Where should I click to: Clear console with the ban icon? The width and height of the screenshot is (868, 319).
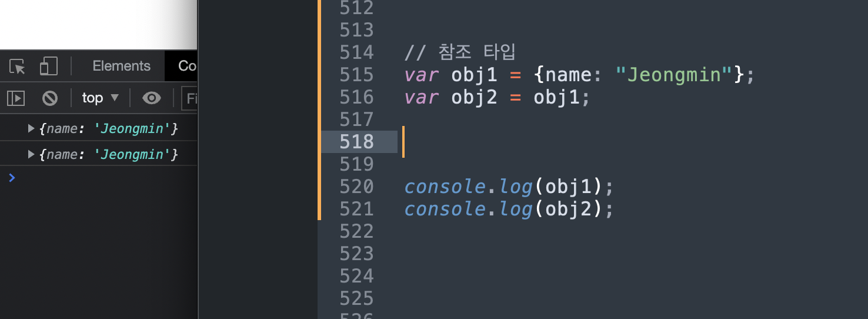(50, 98)
